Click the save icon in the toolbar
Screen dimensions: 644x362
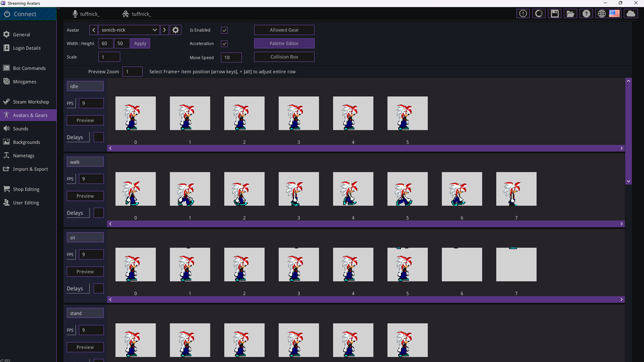(x=554, y=13)
